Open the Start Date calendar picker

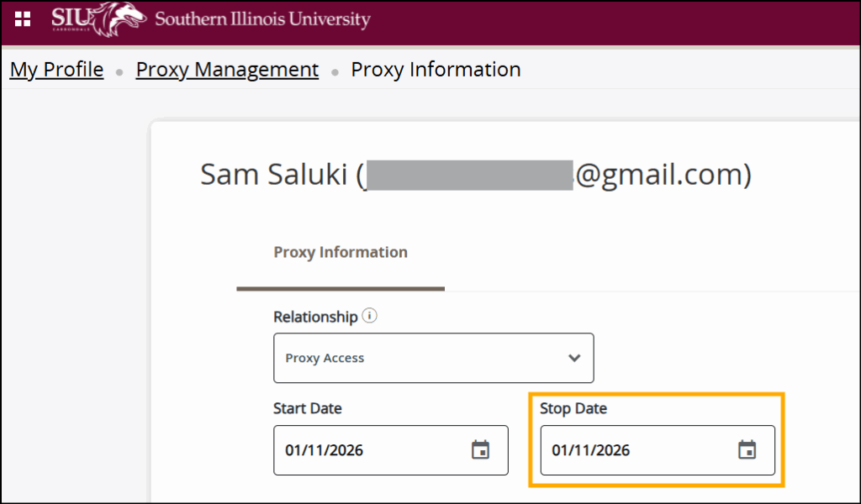point(480,450)
